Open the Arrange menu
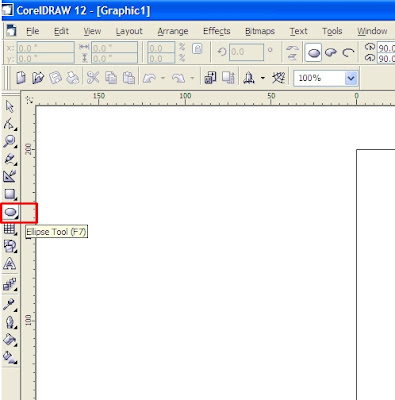Image resolution: width=395 pixels, height=400 pixels. point(173,31)
